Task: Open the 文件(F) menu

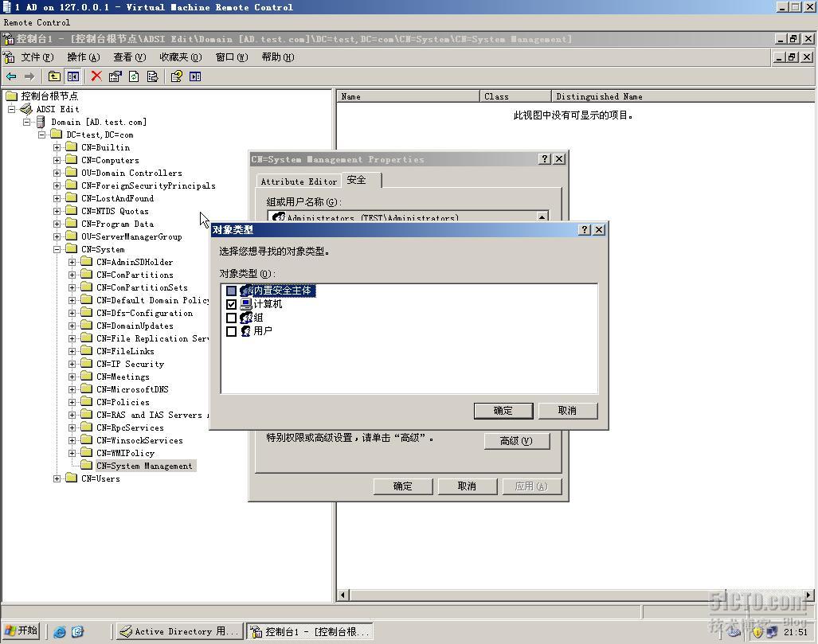Action: coord(37,57)
